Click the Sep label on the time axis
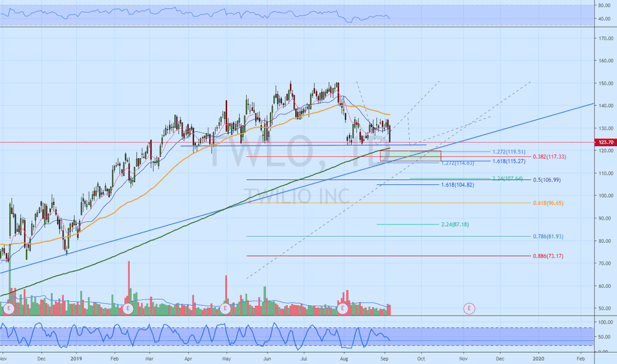Viewport: 617px width, 364px height. pyautogui.click(x=385, y=359)
